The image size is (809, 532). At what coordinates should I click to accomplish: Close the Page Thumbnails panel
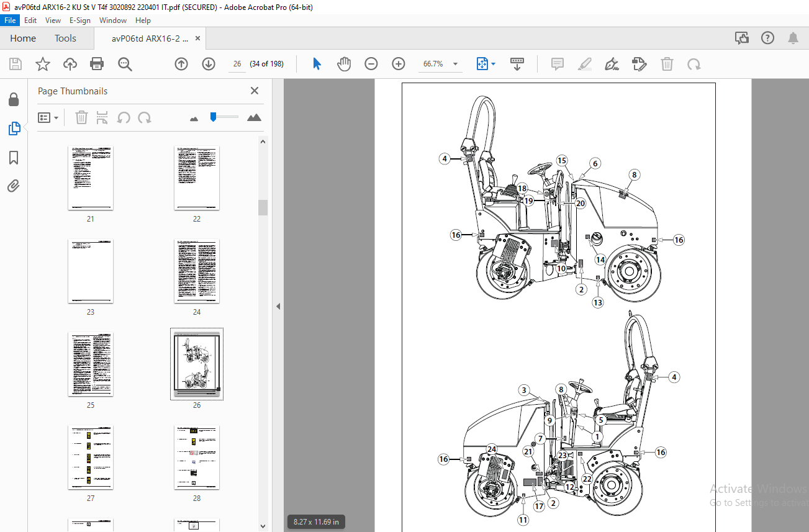point(255,91)
